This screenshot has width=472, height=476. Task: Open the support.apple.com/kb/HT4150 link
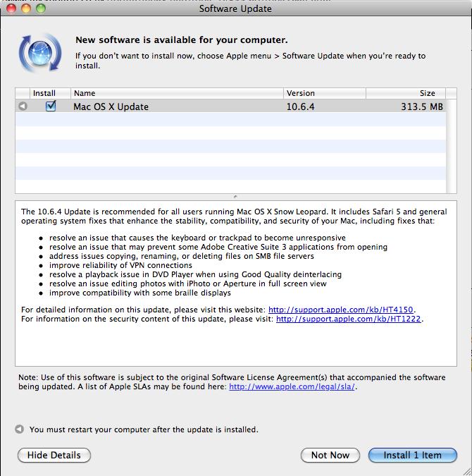(x=341, y=310)
